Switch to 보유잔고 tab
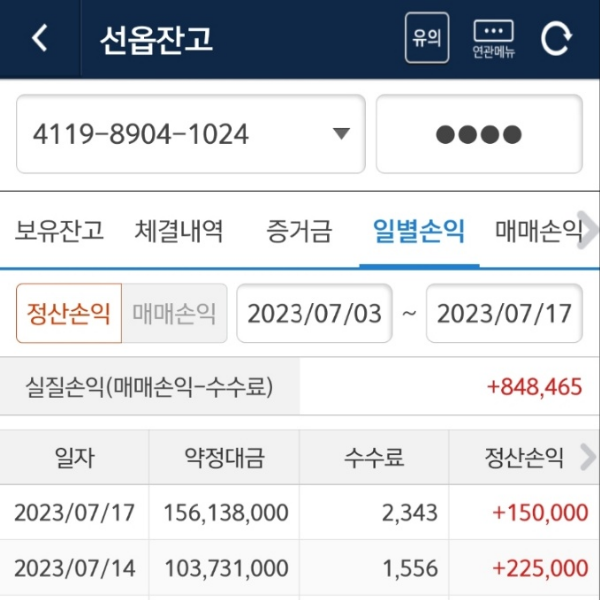The height and width of the screenshot is (600, 600). [59, 232]
